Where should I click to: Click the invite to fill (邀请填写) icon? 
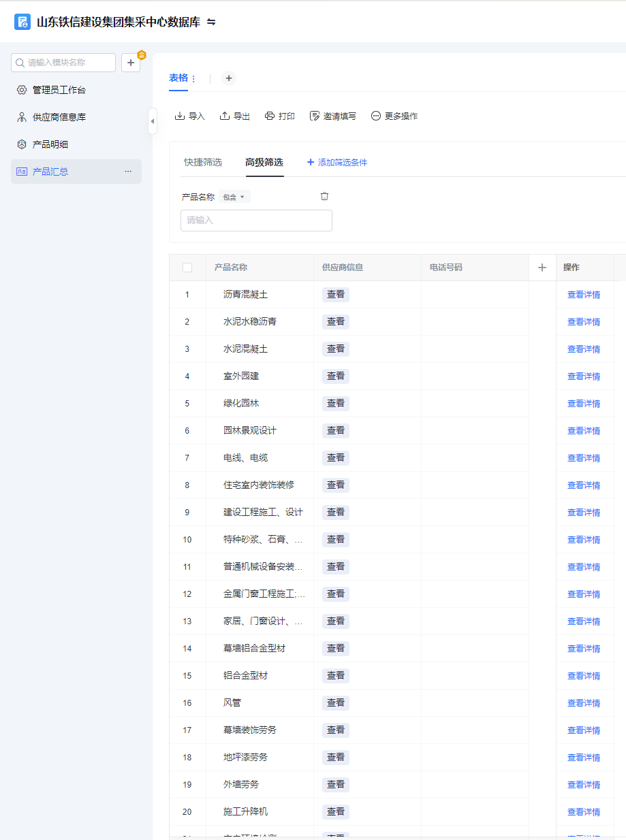click(315, 116)
